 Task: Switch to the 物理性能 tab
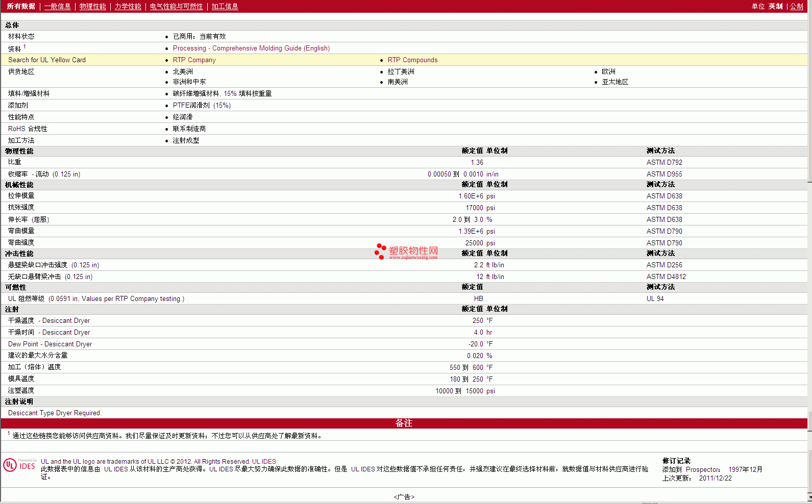(92, 6)
